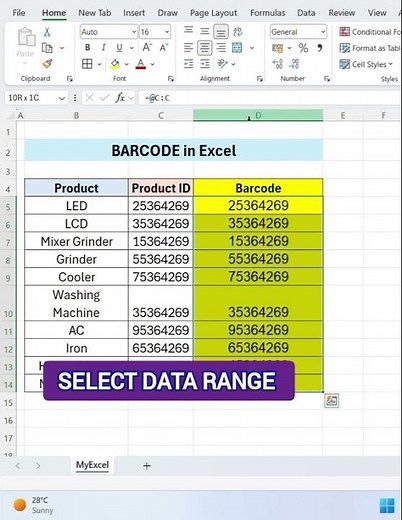Click the Paste clipboard icon
This screenshot has width=402, height=520.
coord(26,38)
